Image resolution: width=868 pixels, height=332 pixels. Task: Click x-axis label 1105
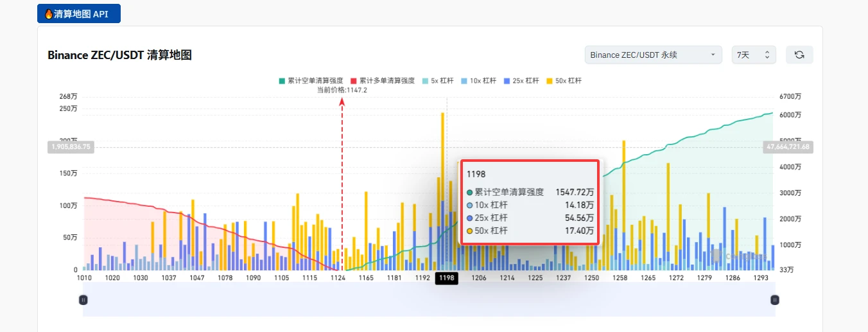pyautogui.click(x=281, y=278)
